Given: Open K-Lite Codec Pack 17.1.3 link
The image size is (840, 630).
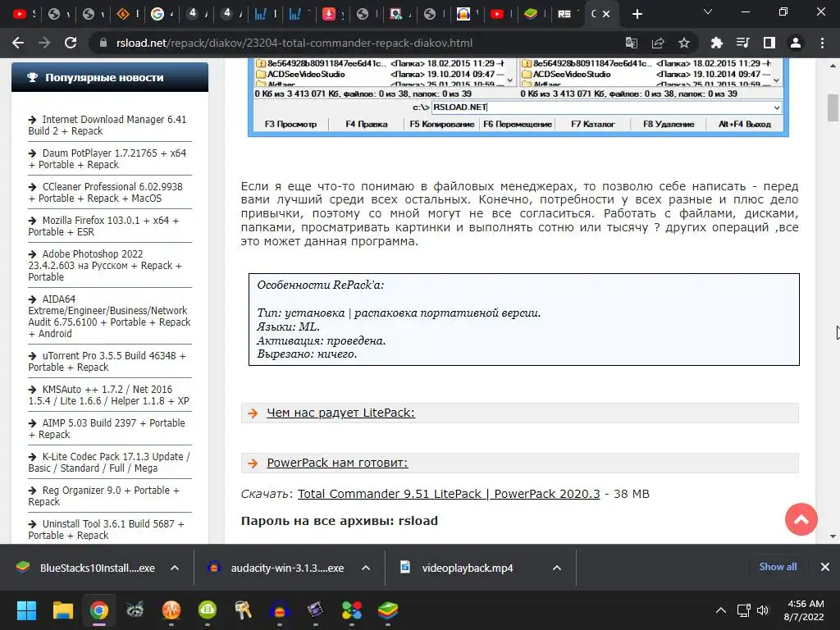Looking at the screenshot, I should click(x=109, y=463).
